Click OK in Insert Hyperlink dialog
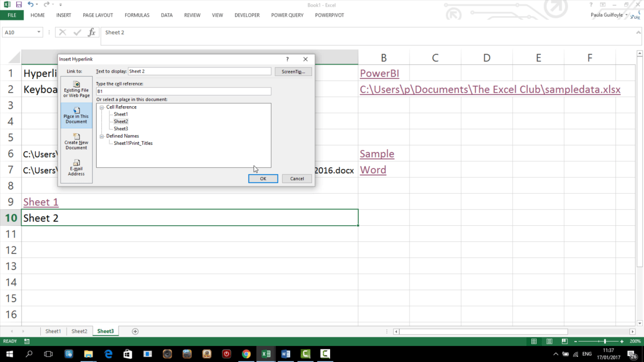This screenshot has width=644, height=362. [263, 179]
